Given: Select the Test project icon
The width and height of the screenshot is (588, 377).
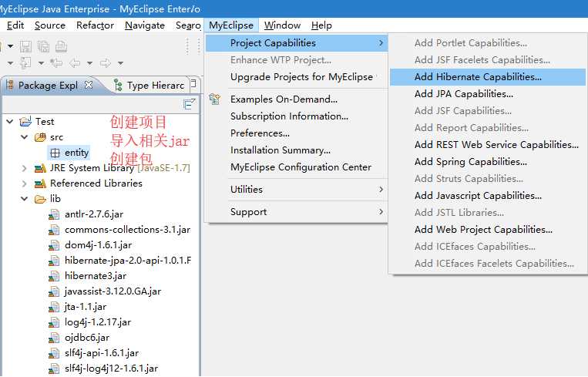Looking at the screenshot, I should (x=25, y=122).
